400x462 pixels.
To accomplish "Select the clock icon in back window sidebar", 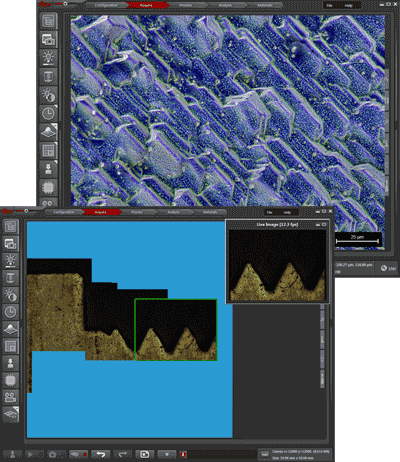I will pos(49,114).
